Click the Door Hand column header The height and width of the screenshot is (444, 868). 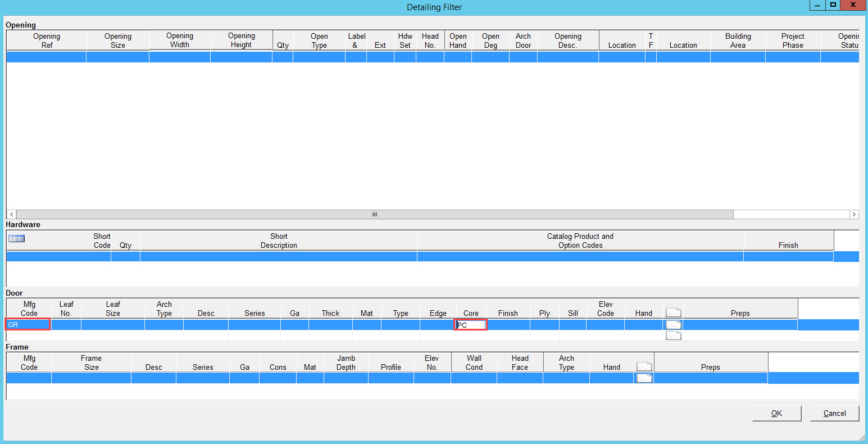(x=644, y=309)
